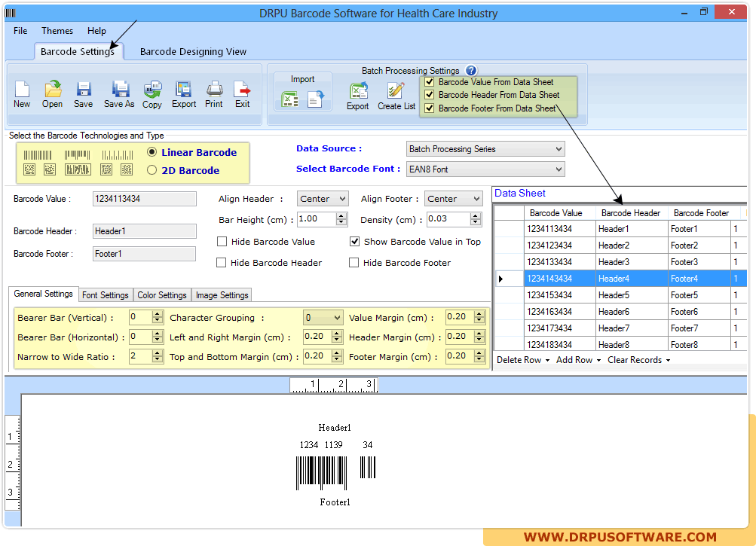This screenshot has width=756, height=546.
Task: Click the New document icon
Action: (x=22, y=90)
